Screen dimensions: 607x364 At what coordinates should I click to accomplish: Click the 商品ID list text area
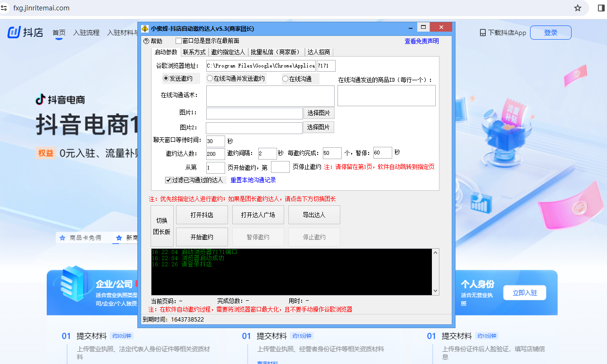point(387,96)
